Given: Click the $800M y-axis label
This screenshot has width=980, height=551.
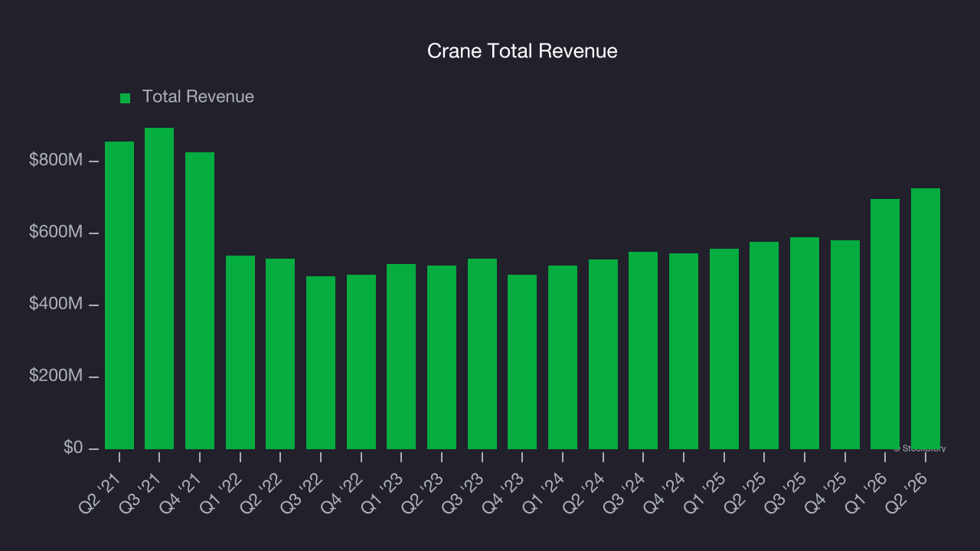Looking at the screenshot, I should [x=56, y=161].
